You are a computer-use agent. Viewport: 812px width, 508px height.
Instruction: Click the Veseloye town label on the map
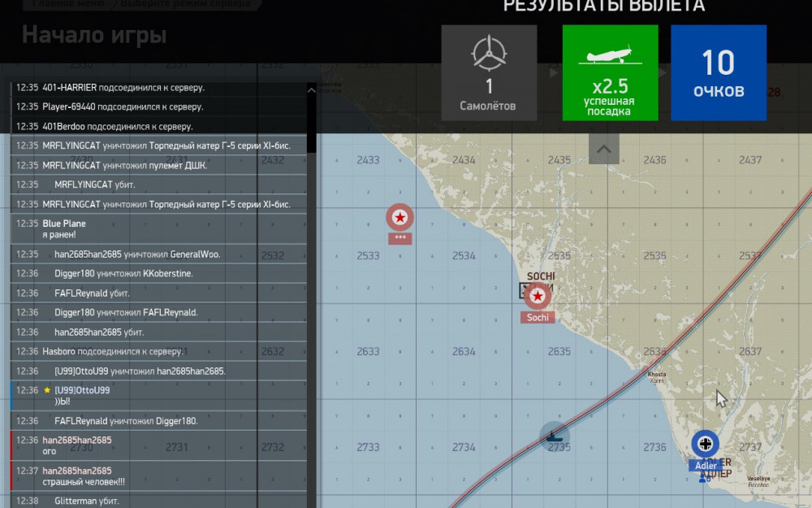pos(758,479)
